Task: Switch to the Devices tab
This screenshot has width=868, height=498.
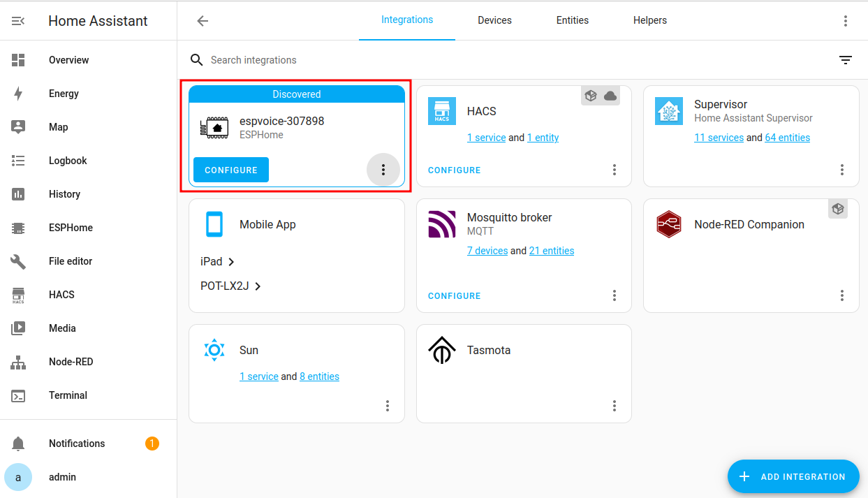Action: click(494, 20)
